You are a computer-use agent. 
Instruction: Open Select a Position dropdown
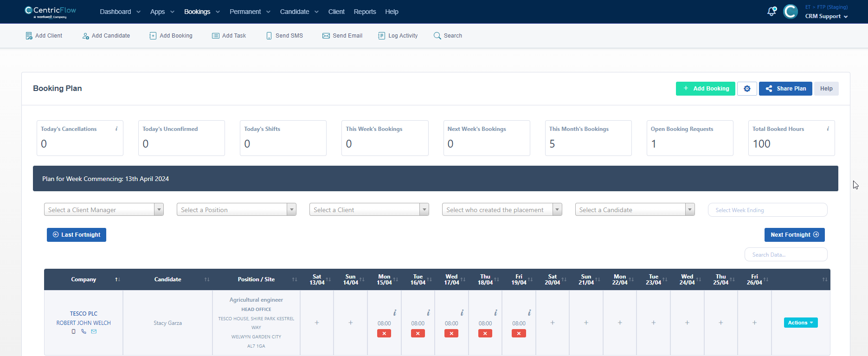point(237,210)
